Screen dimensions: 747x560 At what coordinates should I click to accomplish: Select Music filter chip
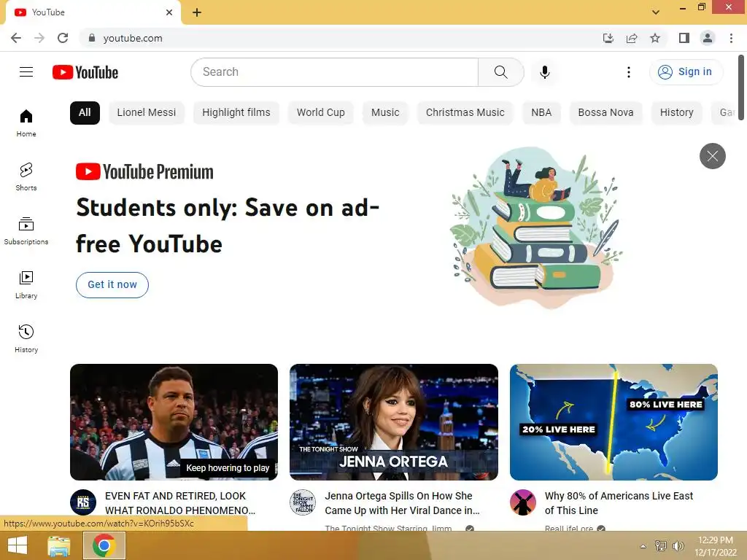tap(385, 113)
